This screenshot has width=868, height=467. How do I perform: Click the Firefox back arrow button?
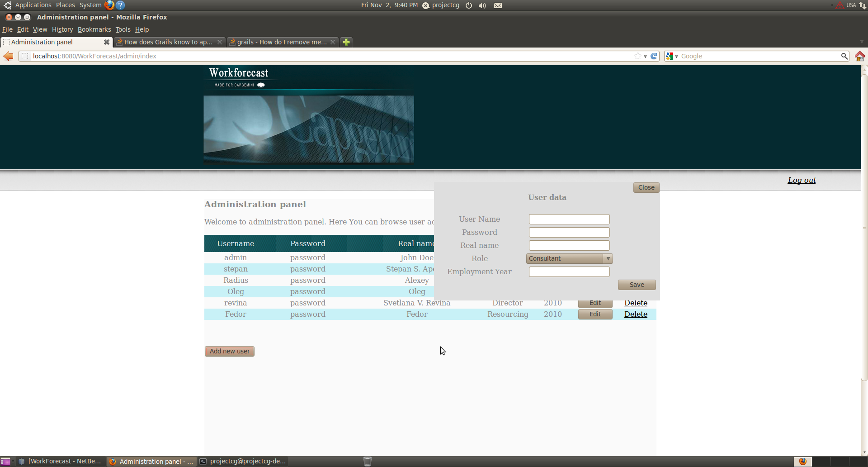9,56
